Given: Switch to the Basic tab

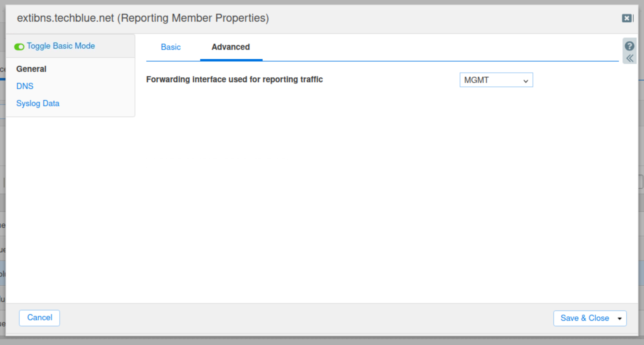Looking at the screenshot, I should pos(171,47).
